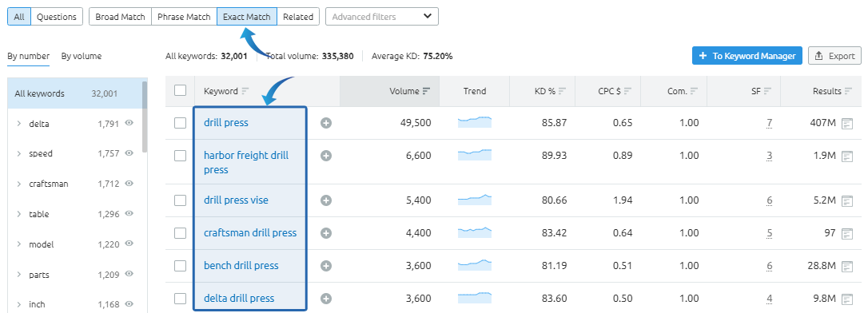Open SERP results icon for 'drill press vise'

847,200
